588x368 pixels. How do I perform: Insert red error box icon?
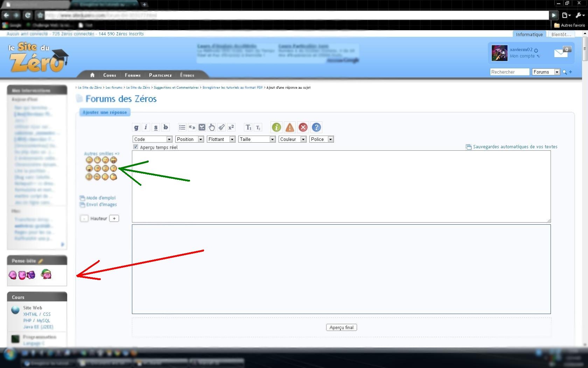(303, 127)
